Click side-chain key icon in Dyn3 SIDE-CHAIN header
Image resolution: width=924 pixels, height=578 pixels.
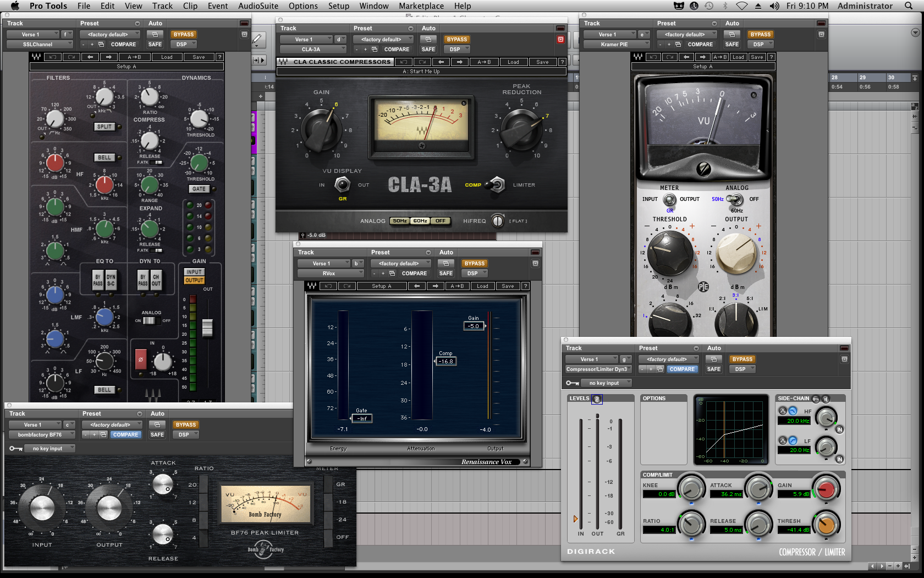pyautogui.click(x=816, y=399)
